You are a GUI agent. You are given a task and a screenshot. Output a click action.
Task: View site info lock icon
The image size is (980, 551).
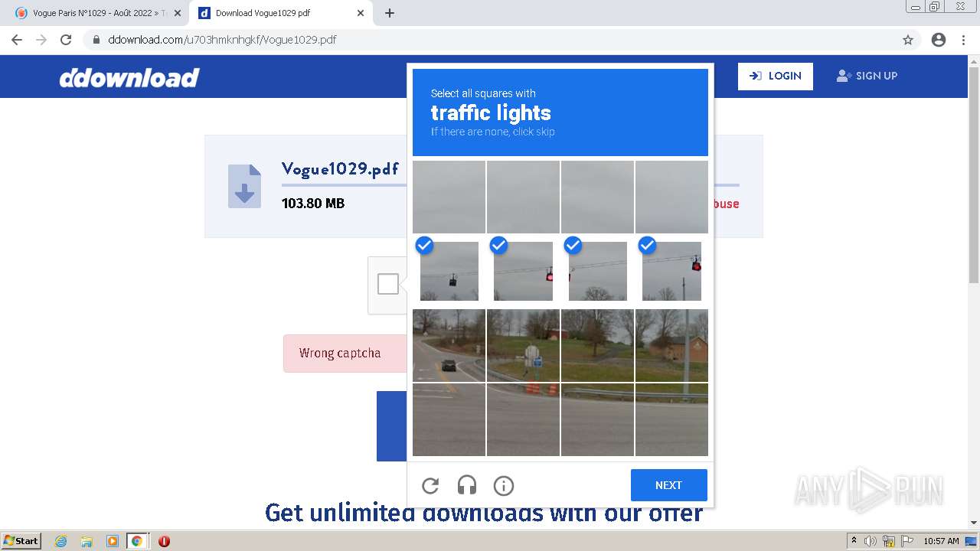(x=96, y=40)
